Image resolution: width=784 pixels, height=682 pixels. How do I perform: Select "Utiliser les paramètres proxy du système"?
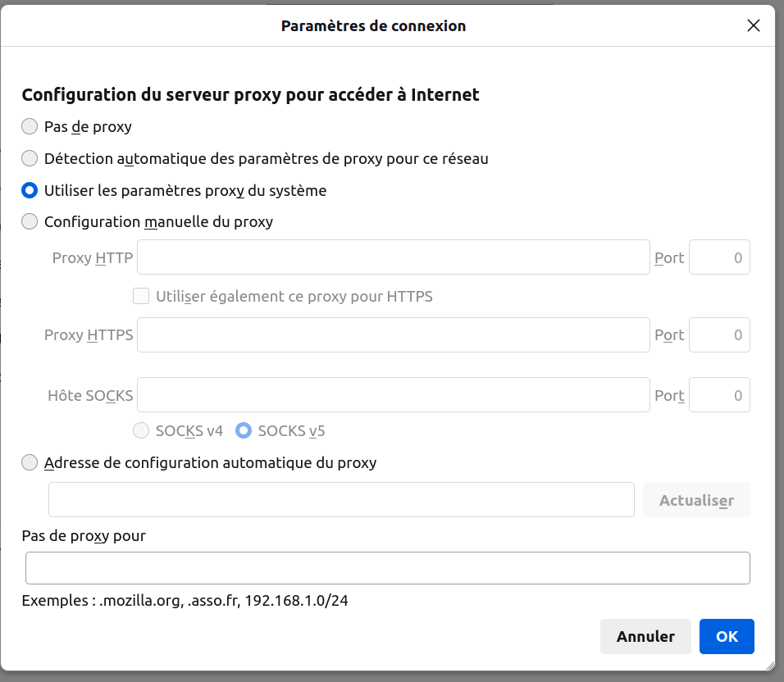(x=30, y=190)
